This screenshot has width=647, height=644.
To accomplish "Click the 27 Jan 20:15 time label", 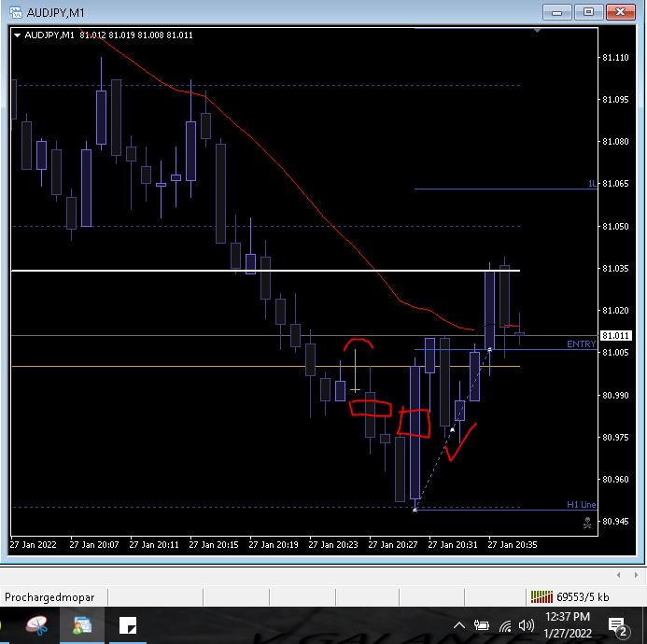I will (x=213, y=544).
